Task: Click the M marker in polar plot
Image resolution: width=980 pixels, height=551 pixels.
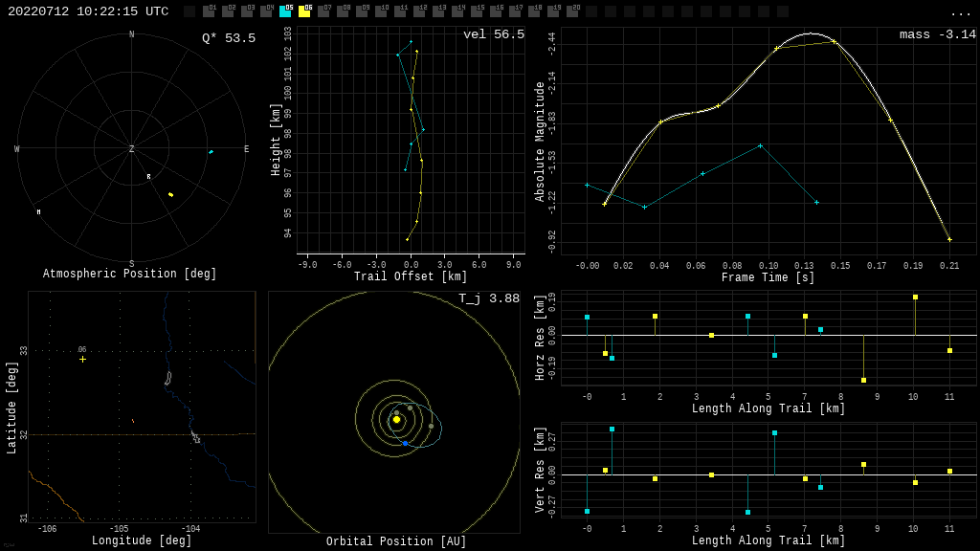Action: click(x=38, y=212)
